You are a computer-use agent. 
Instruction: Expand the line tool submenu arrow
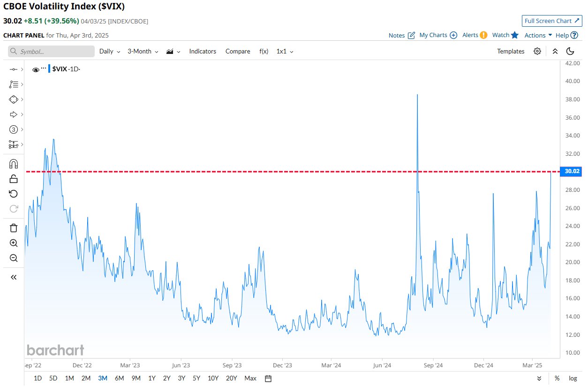tap(22, 69)
